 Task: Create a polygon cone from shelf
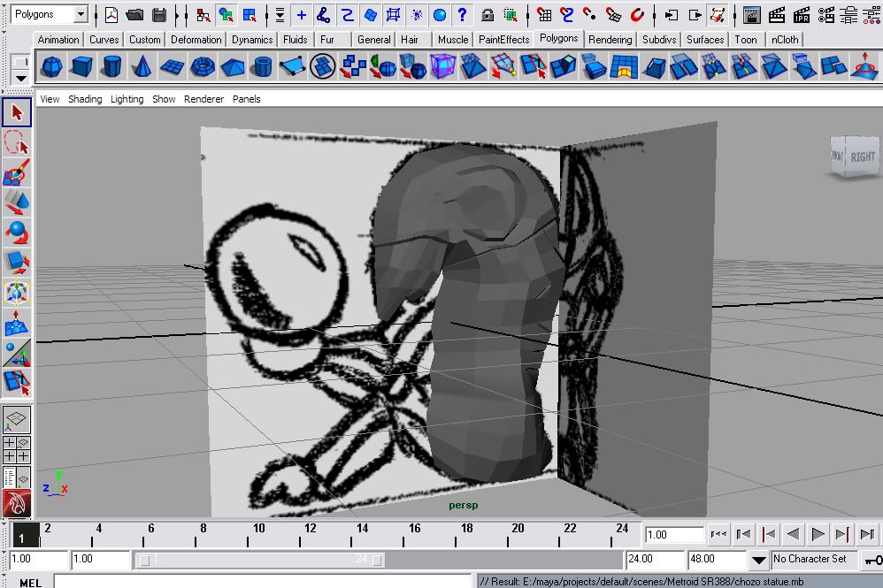coord(142,66)
